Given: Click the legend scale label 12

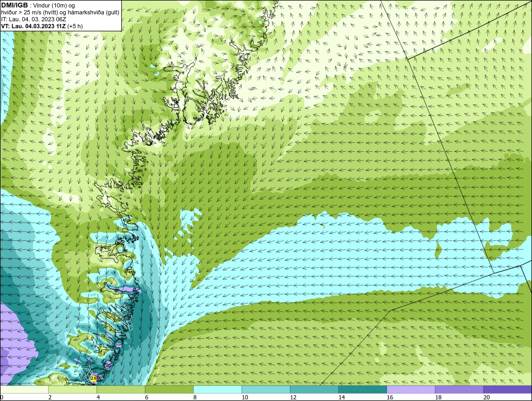Looking at the screenshot, I should 293,397.
